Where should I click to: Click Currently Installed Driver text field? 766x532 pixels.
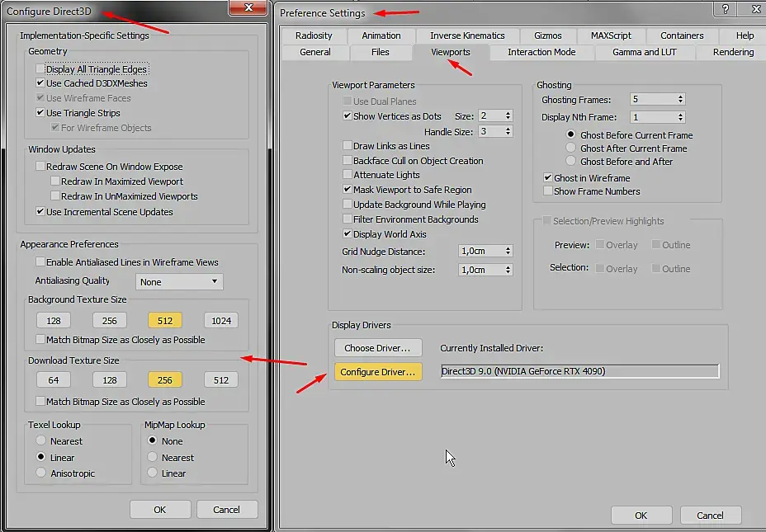(580, 371)
